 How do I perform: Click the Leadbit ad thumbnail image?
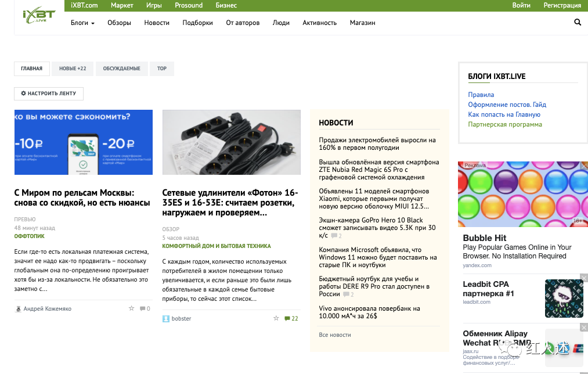(564, 299)
